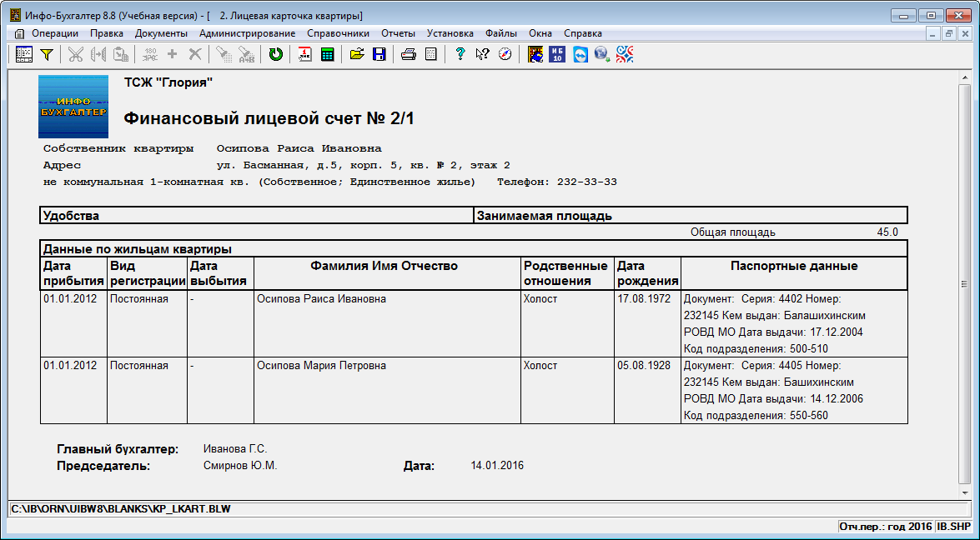Click the ИБ 10 icon
Image resolution: width=980 pixels, height=540 pixels.
[x=557, y=54]
